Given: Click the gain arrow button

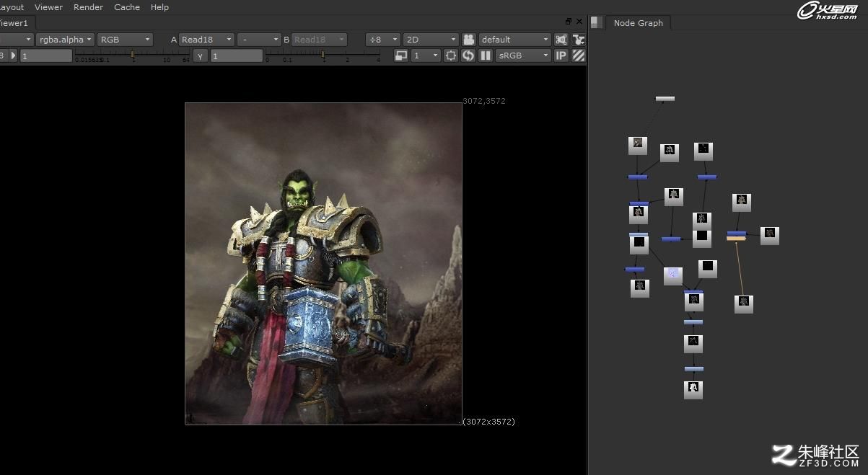Looking at the screenshot, I should click(13, 56).
